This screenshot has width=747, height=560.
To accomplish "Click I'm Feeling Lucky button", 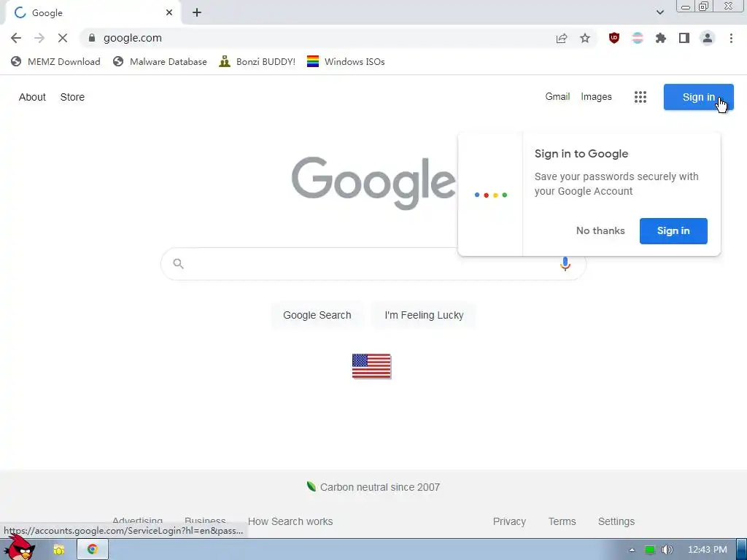I will pyautogui.click(x=424, y=315).
